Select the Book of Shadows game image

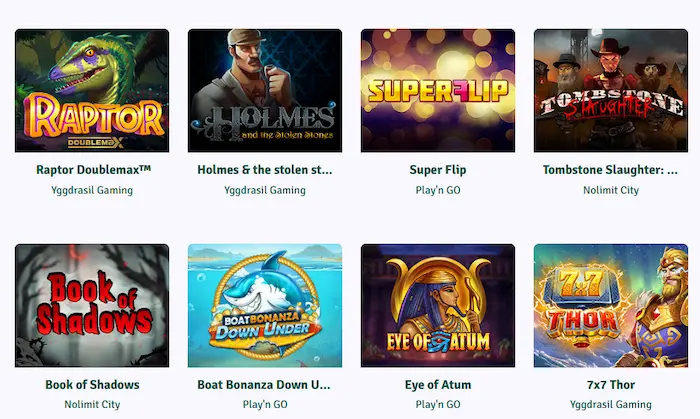click(x=92, y=305)
